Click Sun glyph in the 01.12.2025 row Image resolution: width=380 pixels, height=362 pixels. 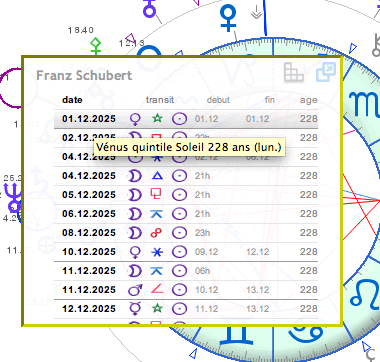pyautogui.click(x=179, y=119)
